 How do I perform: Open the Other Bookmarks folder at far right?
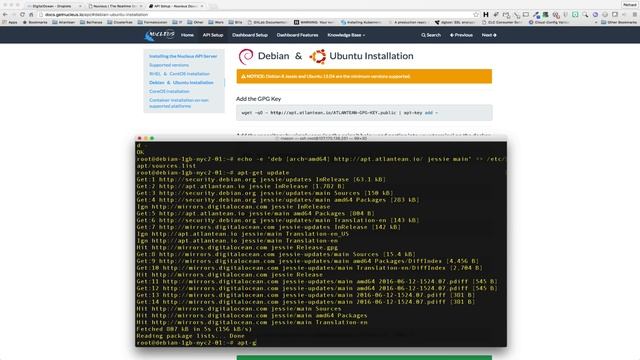[x=618, y=22]
